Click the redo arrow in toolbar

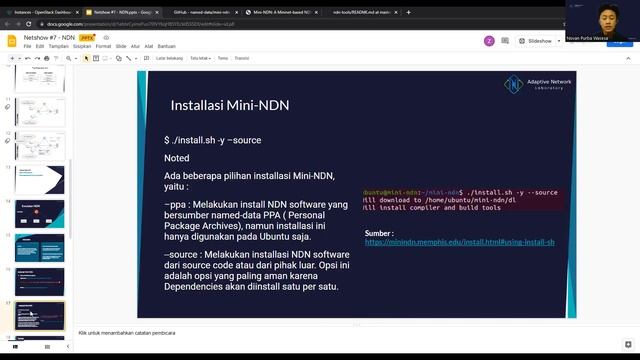[x=37, y=58]
